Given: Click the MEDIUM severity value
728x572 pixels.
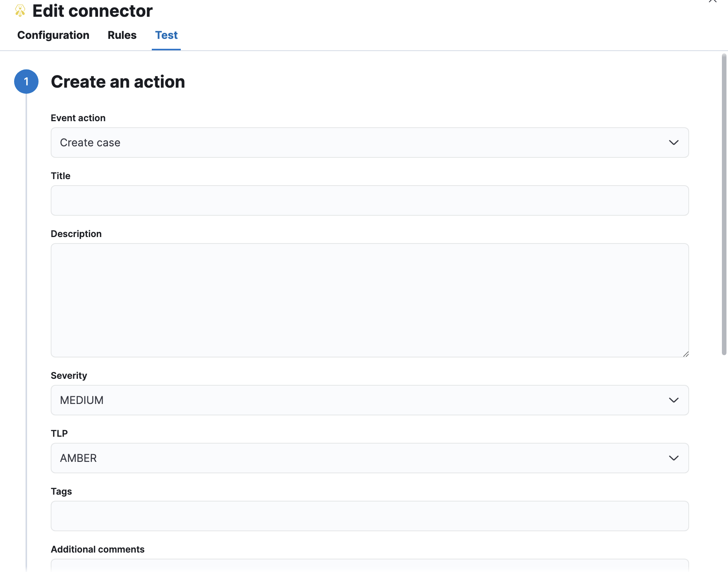Looking at the screenshot, I should click(81, 400).
